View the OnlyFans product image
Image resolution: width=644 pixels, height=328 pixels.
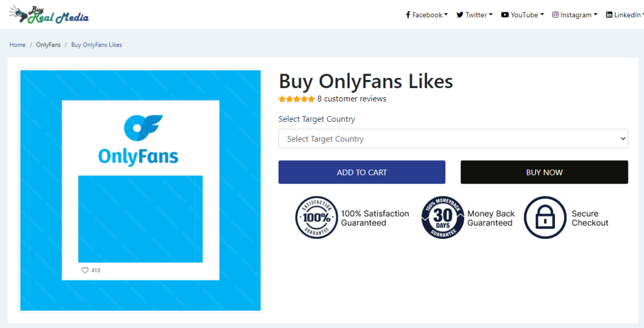(141, 190)
